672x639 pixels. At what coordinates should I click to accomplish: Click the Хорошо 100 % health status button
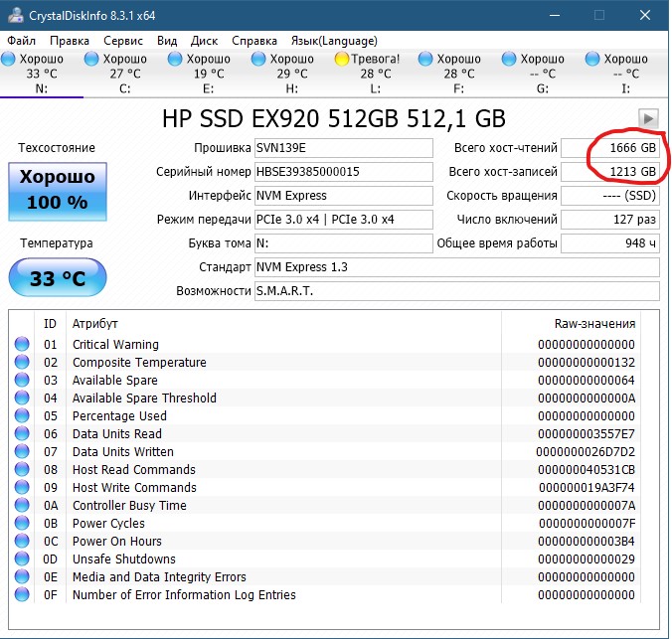coord(57,191)
